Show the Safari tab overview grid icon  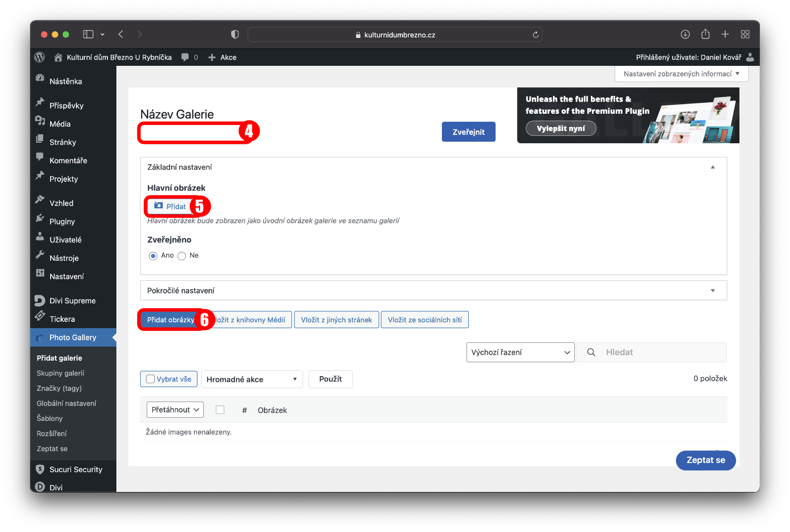(745, 34)
